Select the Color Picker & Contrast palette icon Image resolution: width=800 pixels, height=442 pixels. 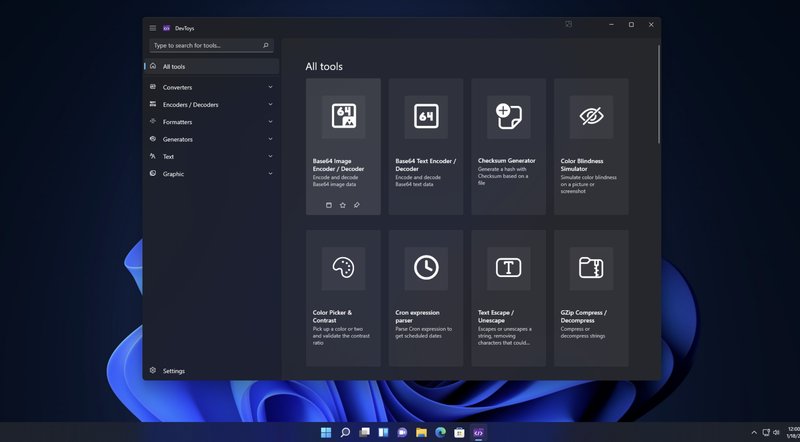point(343,268)
